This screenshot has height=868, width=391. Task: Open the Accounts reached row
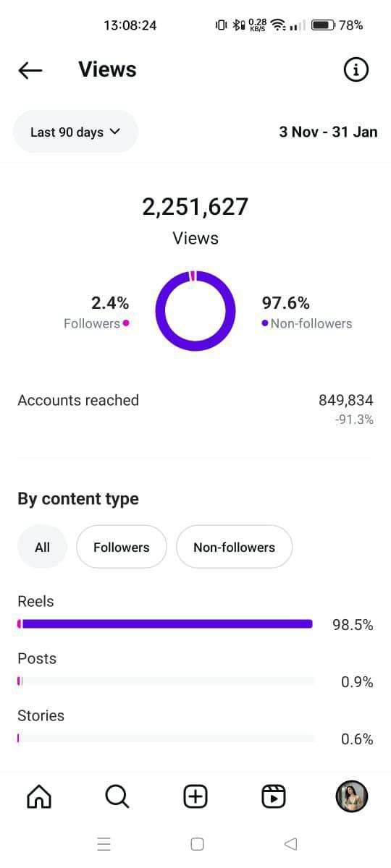pos(195,409)
